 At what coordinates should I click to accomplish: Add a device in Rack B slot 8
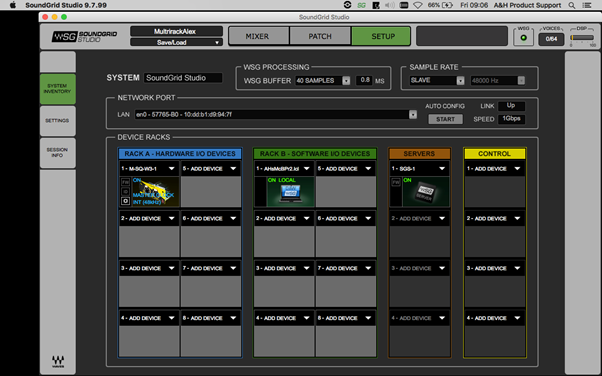tap(346, 318)
